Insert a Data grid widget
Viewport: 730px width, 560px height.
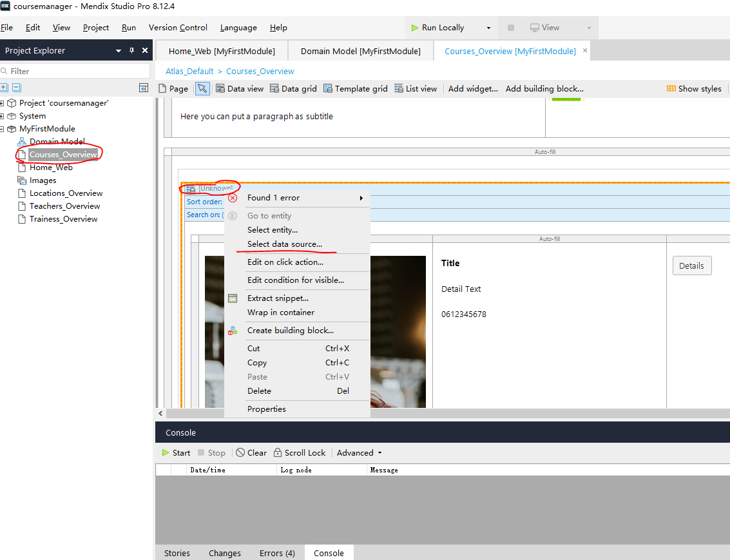[293, 88]
